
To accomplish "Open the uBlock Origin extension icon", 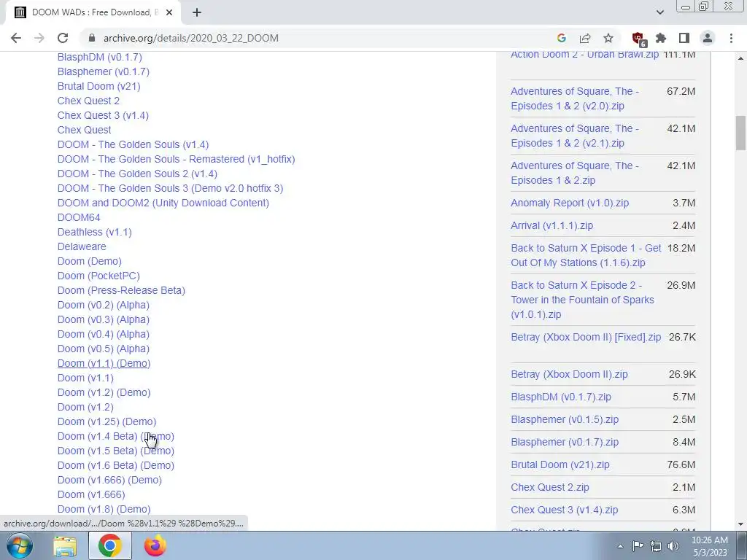I will pyautogui.click(x=638, y=39).
